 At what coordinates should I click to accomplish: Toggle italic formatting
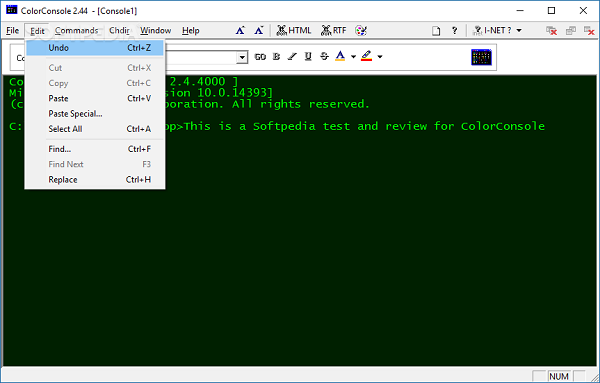coord(292,57)
